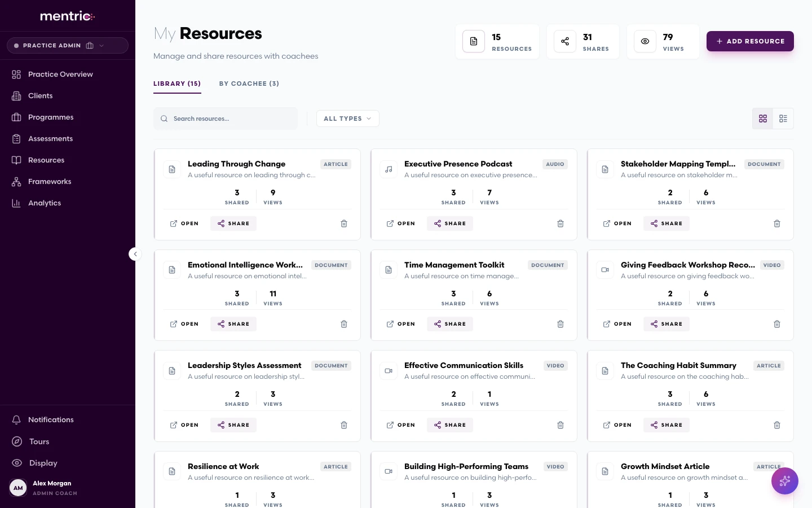
Task: Open Frameworks in the sidebar
Action: [68, 182]
